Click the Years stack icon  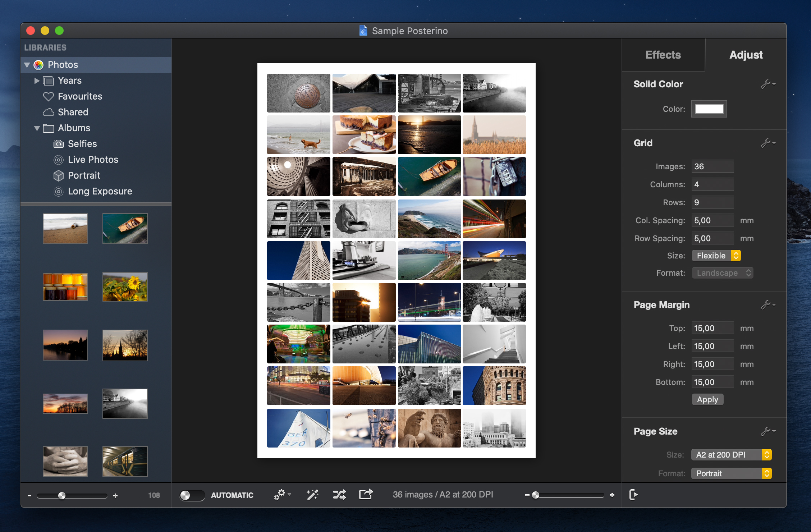(x=48, y=81)
